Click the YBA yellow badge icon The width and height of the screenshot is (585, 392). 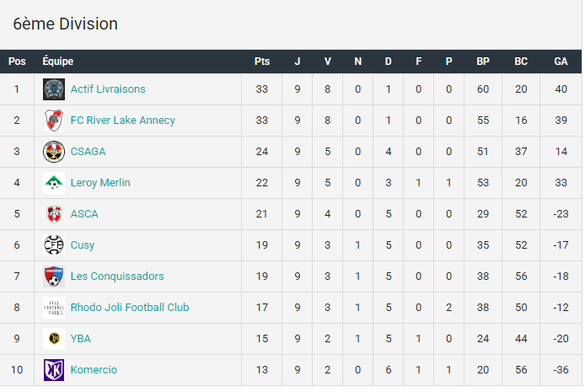54,339
